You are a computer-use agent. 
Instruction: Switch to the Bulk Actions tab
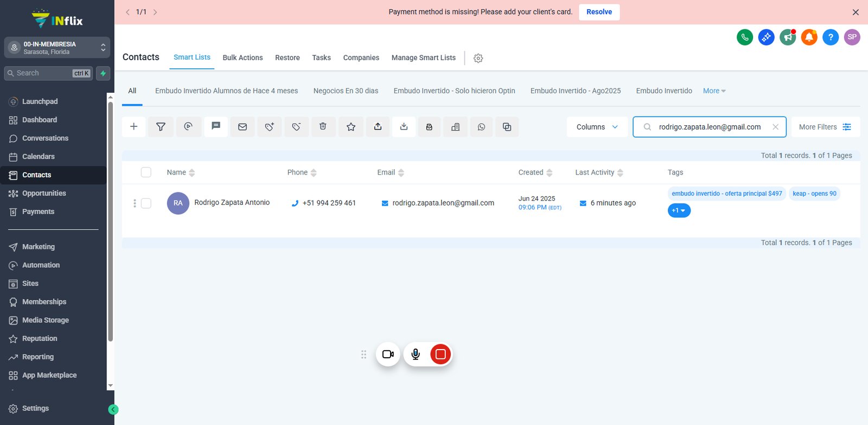[x=242, y=57]
